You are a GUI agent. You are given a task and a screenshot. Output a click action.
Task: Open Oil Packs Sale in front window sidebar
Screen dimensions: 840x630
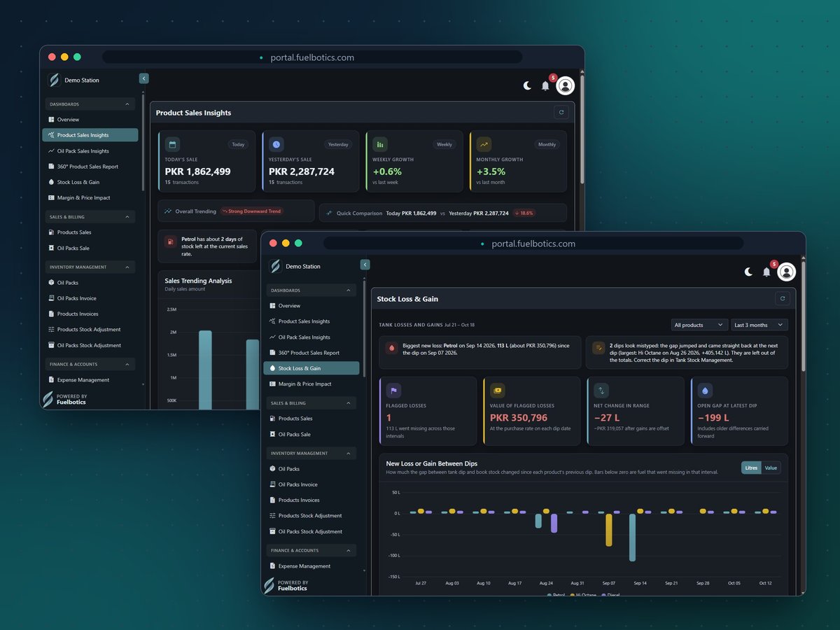(311, 434)
